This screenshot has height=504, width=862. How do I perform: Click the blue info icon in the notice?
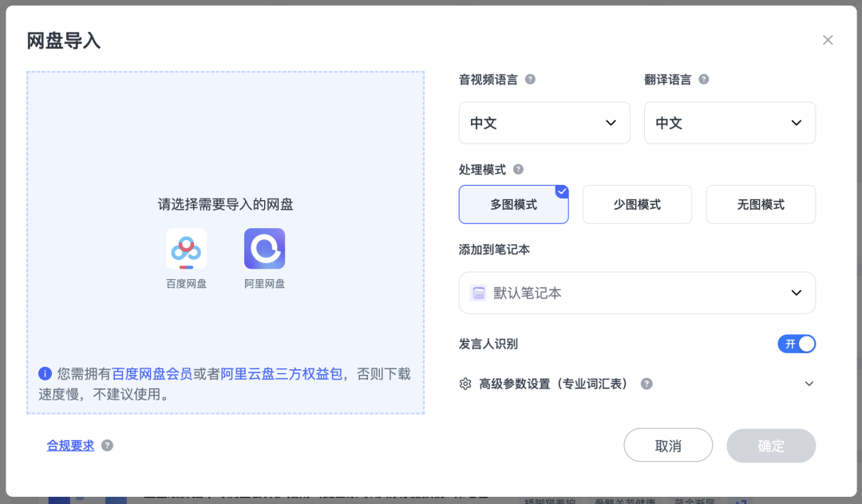point(45,374)
